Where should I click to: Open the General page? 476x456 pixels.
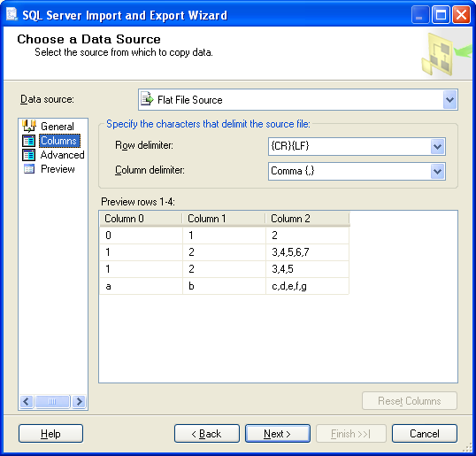coord(58,126)
